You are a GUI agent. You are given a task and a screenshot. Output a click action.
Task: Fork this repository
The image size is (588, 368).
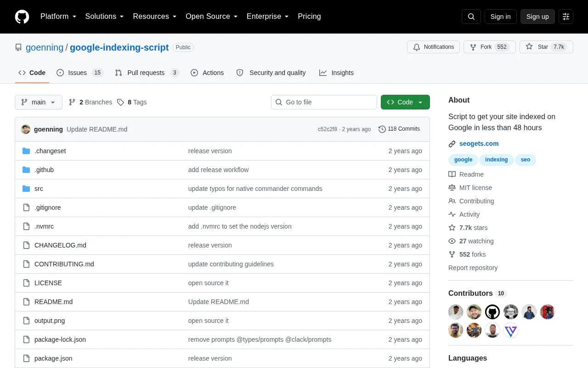click(490, 47)
